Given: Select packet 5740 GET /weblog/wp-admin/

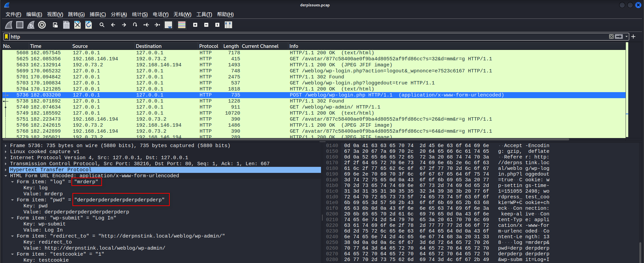Looking at the screenshot, I should tap(314, 107).
